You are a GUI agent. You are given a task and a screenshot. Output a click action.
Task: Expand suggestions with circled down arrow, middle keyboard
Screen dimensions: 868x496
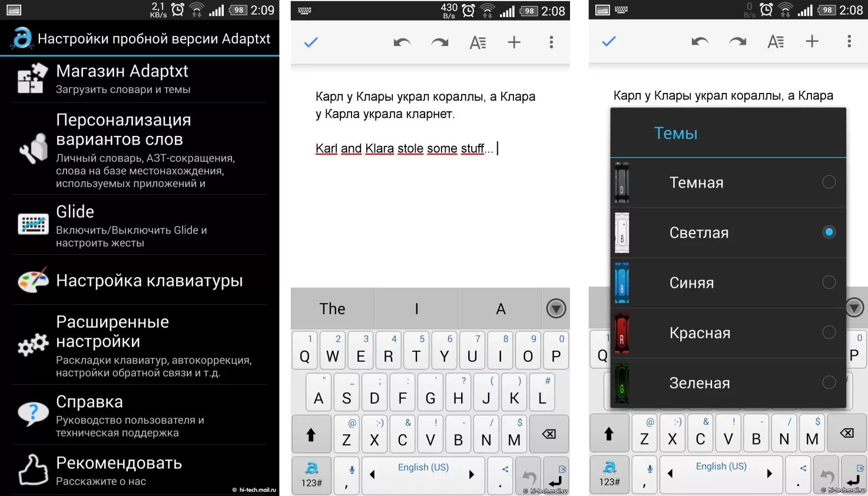(x=556, y=308)
